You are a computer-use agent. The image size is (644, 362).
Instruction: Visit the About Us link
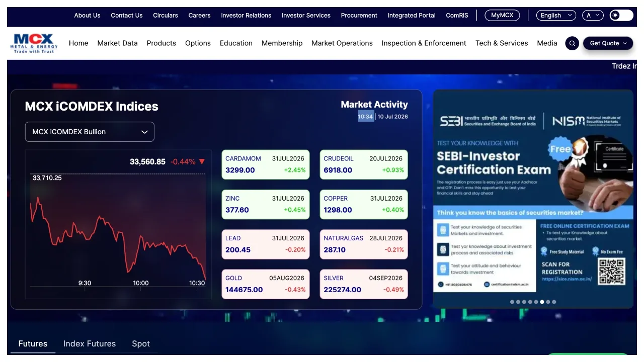click(x=88, y=16)
